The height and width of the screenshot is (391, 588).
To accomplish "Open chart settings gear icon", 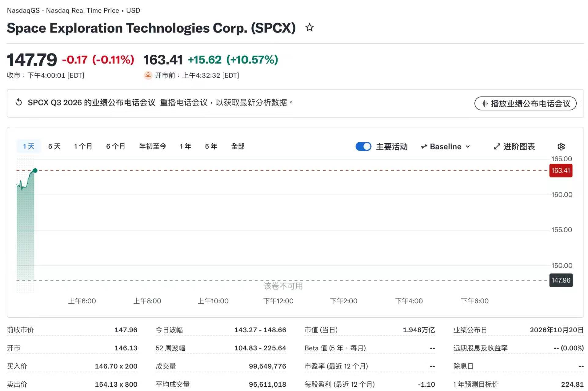I will (x=561, y=147).
